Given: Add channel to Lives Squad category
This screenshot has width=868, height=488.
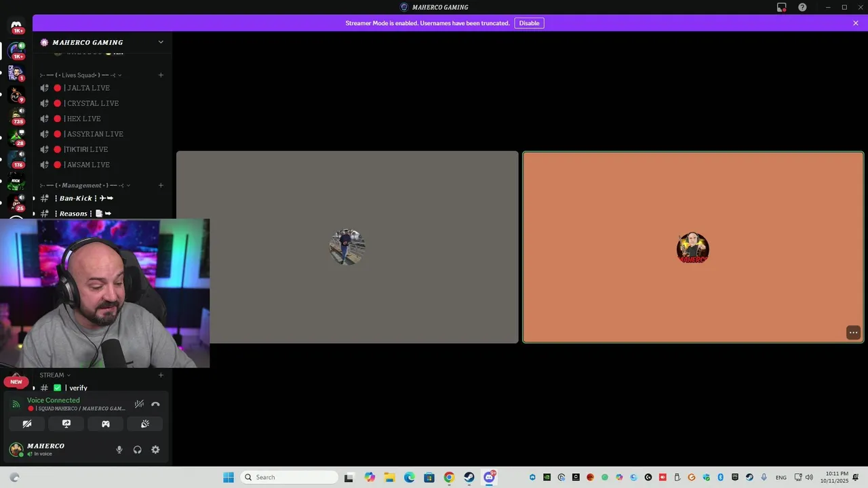Looking at the screenshot, I should (x=161, y=75).
